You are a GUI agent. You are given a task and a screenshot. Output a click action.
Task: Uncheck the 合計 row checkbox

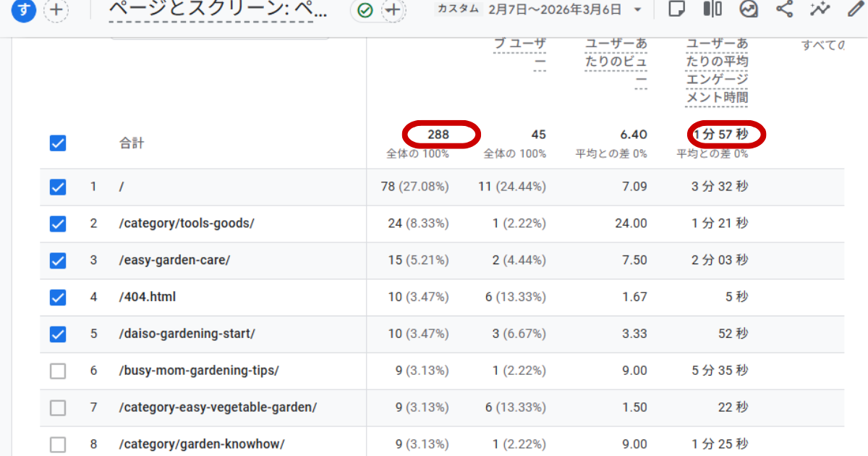58,143
